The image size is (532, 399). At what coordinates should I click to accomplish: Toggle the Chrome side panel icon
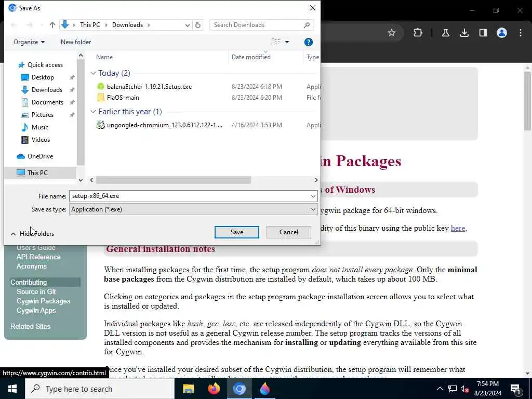click(x=483, y=33)
